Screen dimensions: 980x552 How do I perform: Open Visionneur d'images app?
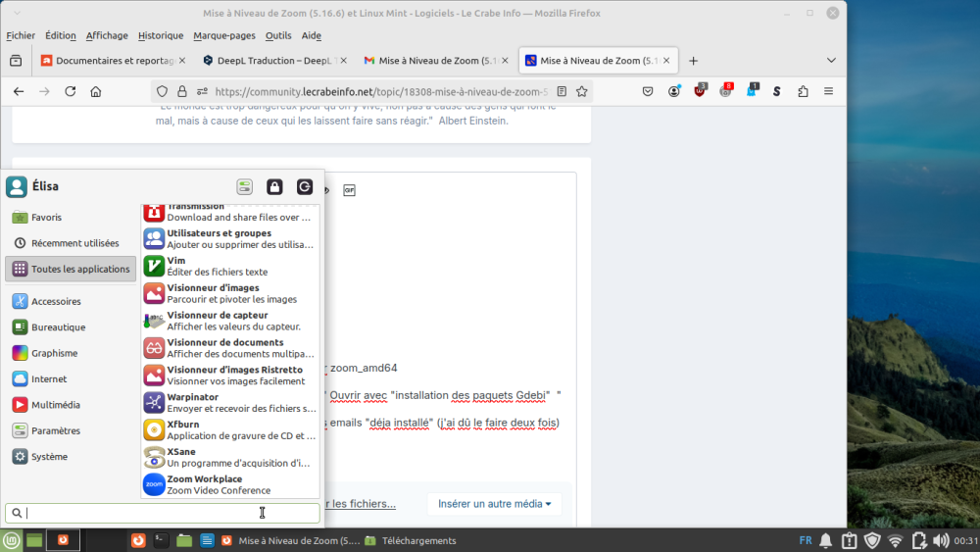pos(230,293)
